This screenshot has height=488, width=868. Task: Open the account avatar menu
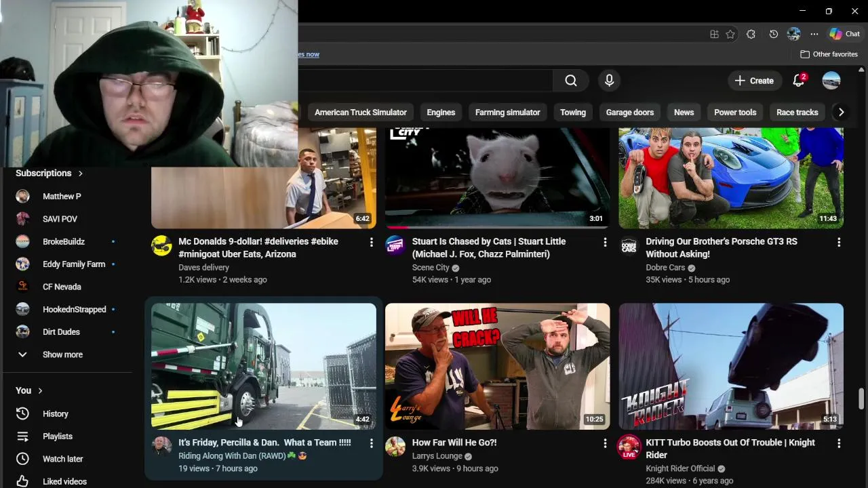coord(831,81)
